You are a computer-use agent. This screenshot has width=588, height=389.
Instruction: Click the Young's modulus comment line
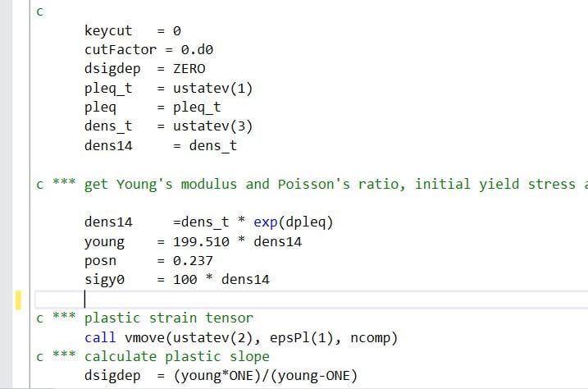point(312,184)
